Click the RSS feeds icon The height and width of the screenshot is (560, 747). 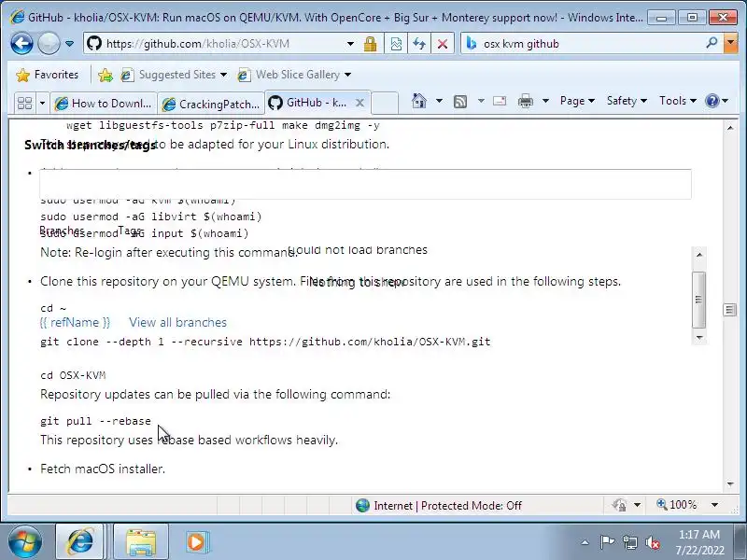point(460,101)
